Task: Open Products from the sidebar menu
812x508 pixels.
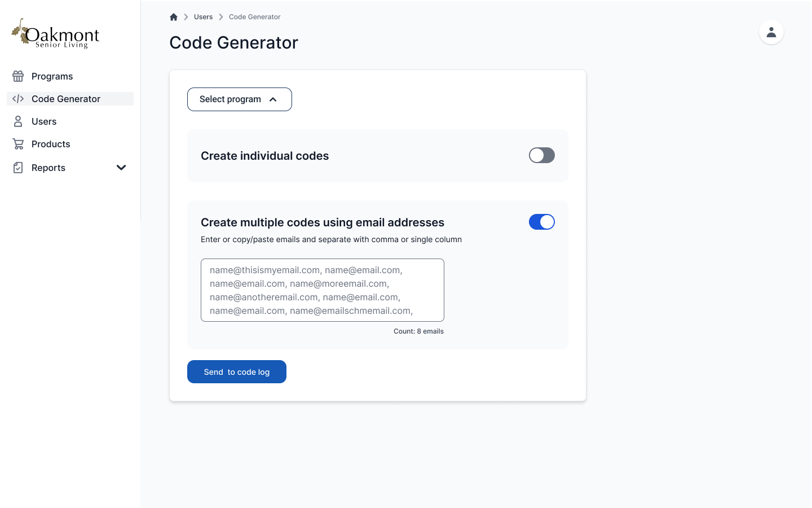Action: (51, 144)
